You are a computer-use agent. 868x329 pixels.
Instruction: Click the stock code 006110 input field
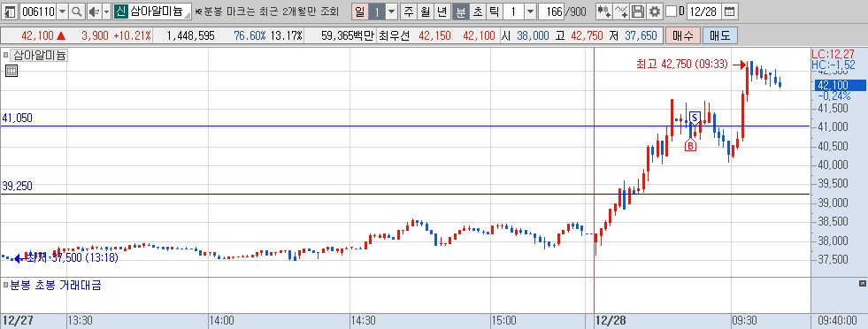38,11
